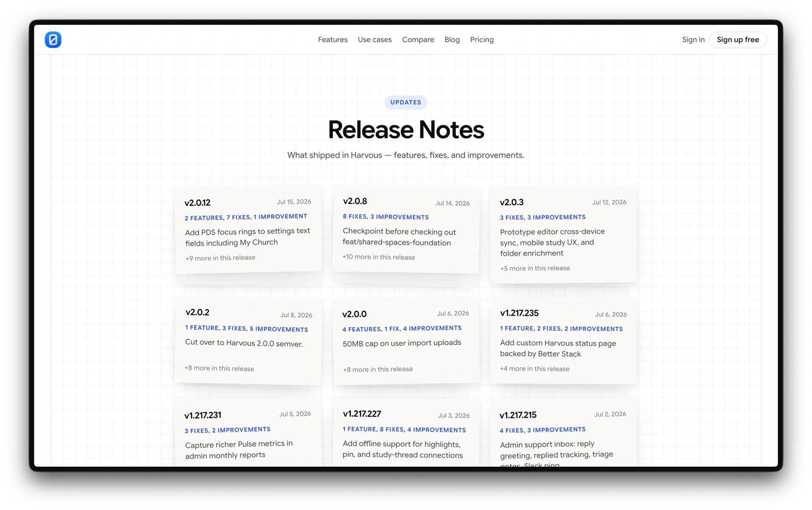Open the v2.0.2 release title
812x510 pixels.
(x=198, y=313)
